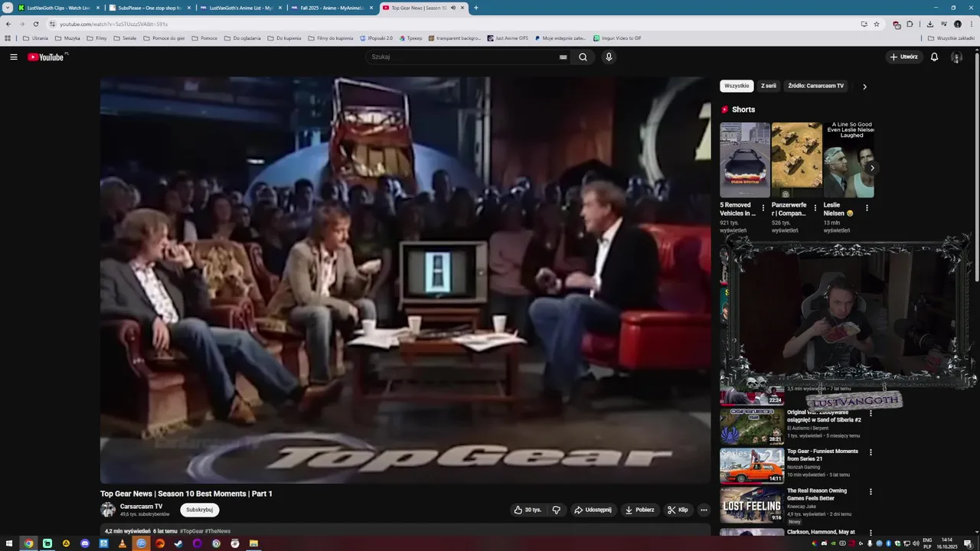Image resolution: width=980 pixels, height=551 pixels.
Task: Go to YouTube home via logo
Action: (47, 57)
